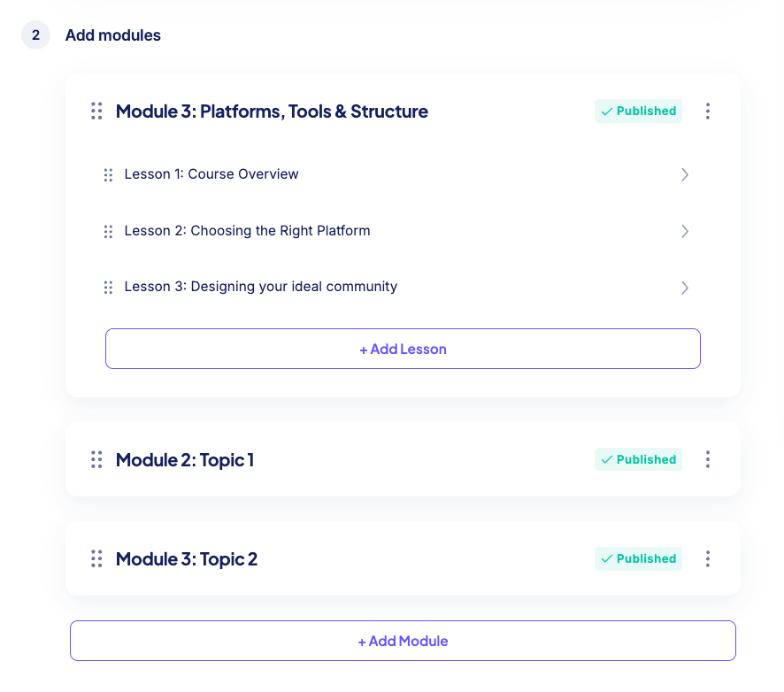Grab the drag handle of Module 3: Platforms, Tools & Structure
This screenshot has height=692, width=784.
[x=96, y=111]
